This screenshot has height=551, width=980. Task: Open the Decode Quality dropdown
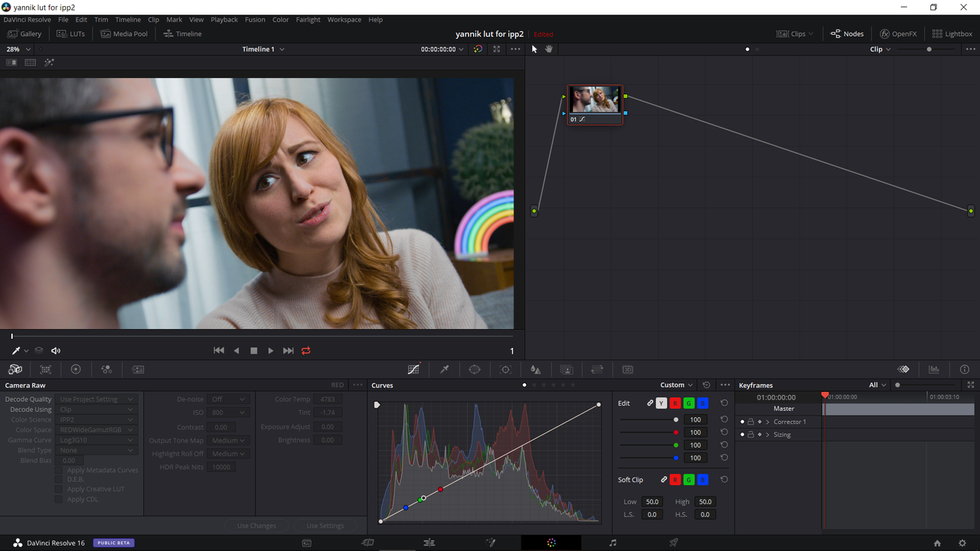97,399
